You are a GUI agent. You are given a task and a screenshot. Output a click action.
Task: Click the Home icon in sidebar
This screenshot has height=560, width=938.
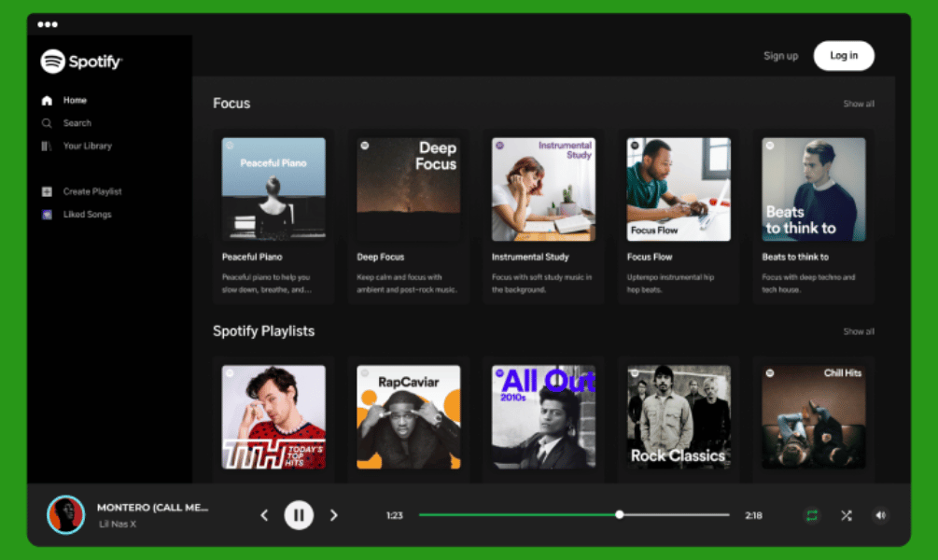(47, 101)
